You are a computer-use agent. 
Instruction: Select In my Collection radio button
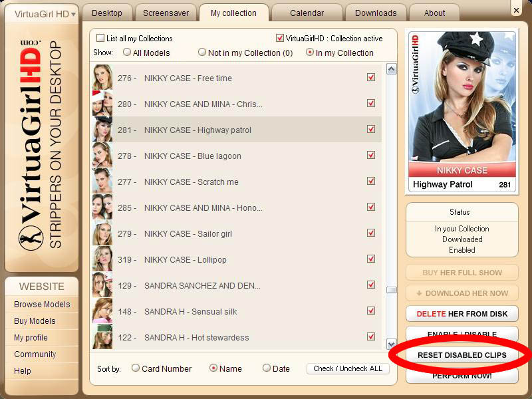(x=309, y=52)
